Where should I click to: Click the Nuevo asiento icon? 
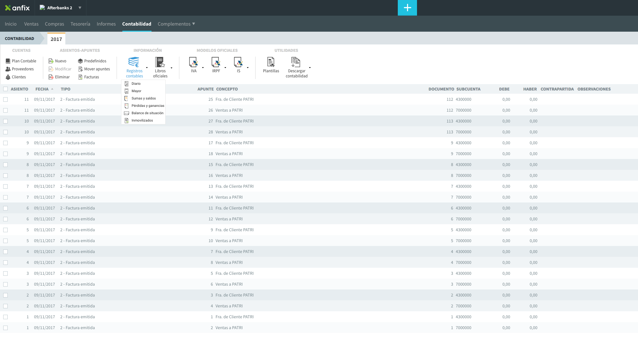(51, 61)
